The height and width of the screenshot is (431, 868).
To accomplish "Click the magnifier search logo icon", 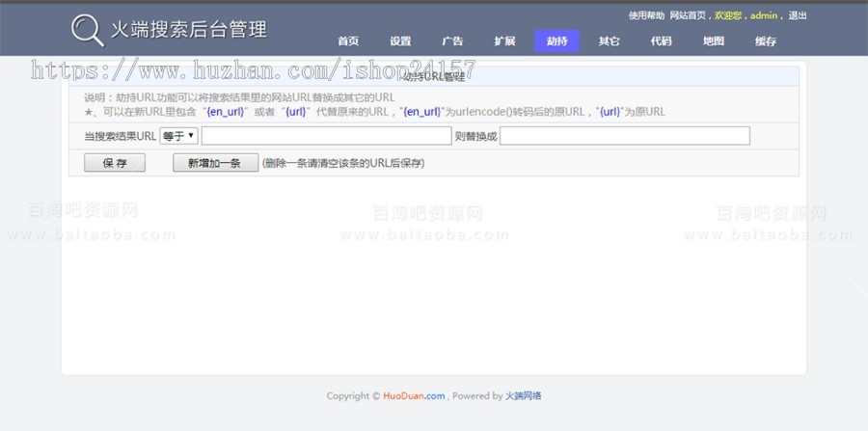I will pos(88,30).
